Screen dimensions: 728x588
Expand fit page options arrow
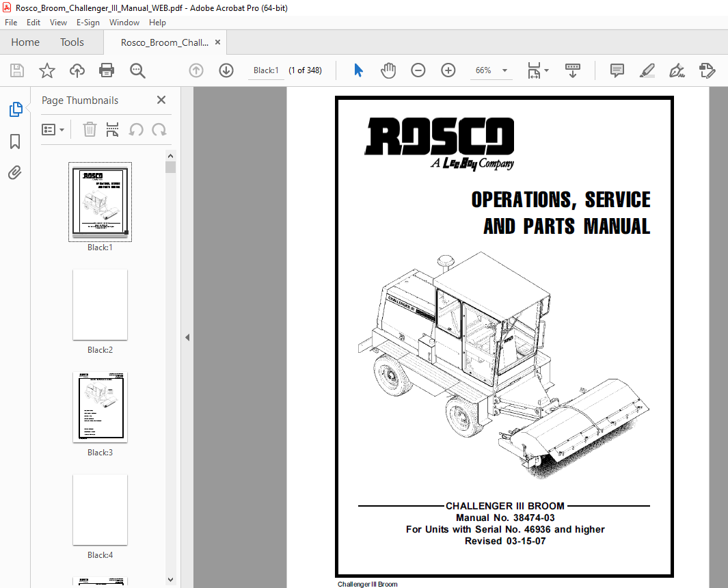[546, 70]
